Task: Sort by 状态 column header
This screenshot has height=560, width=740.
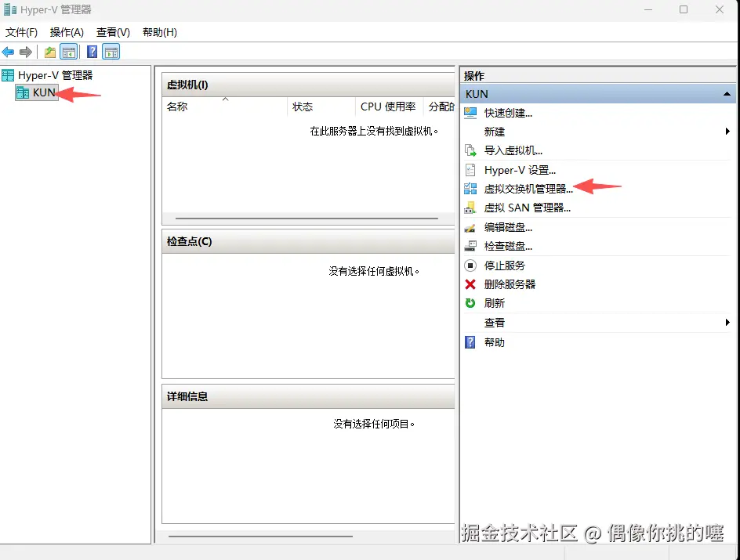Action: point(321,107)
